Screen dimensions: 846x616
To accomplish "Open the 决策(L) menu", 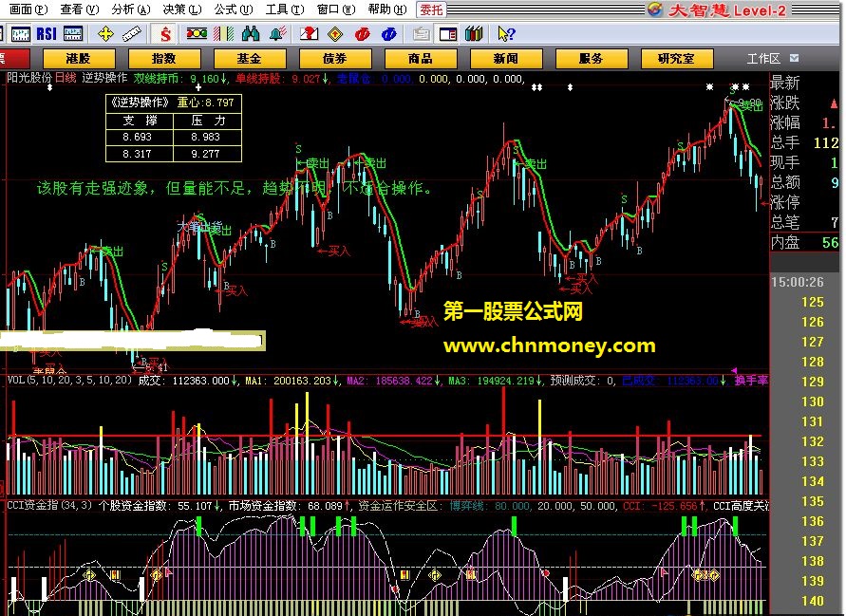I will click(x=181, y=9).
